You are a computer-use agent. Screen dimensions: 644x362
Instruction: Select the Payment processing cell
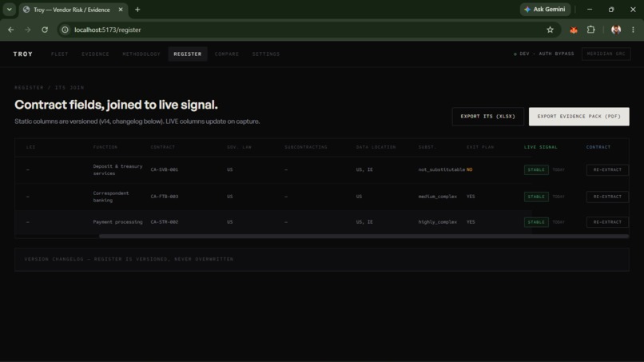point(117,222)
